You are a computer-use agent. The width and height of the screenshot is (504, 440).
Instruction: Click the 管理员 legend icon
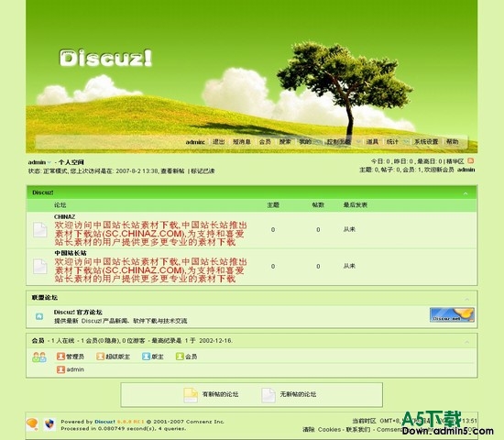[60, 357]
